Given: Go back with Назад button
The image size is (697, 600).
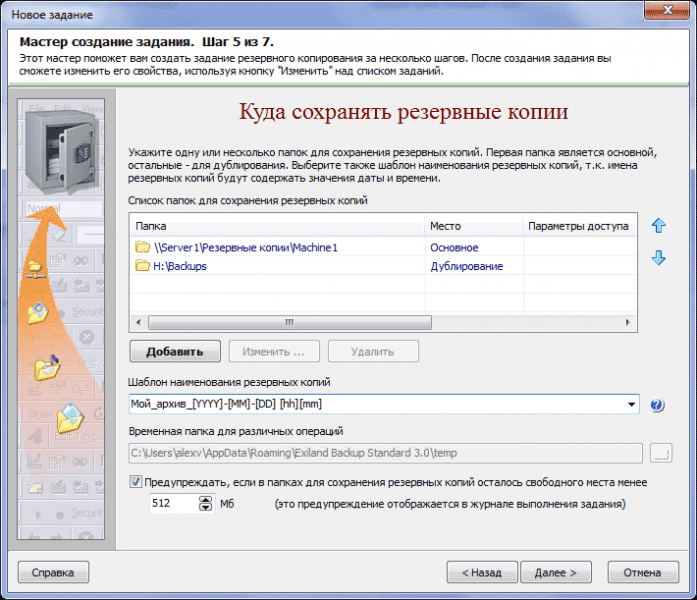Looking at the screenshot, I should click(482, 572).
